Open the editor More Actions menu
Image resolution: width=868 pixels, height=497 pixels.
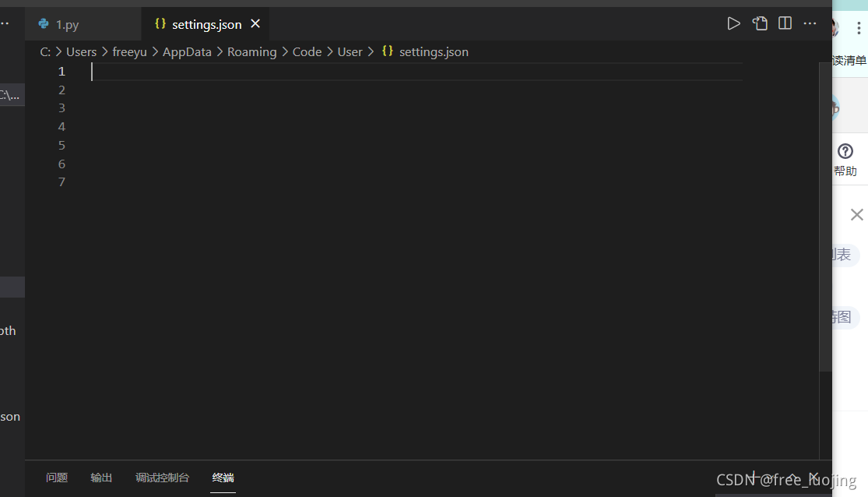810,23
